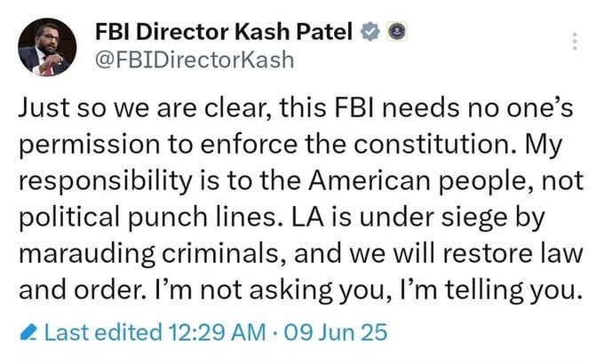Click the word constitution in the tweet

coord(434,145)
